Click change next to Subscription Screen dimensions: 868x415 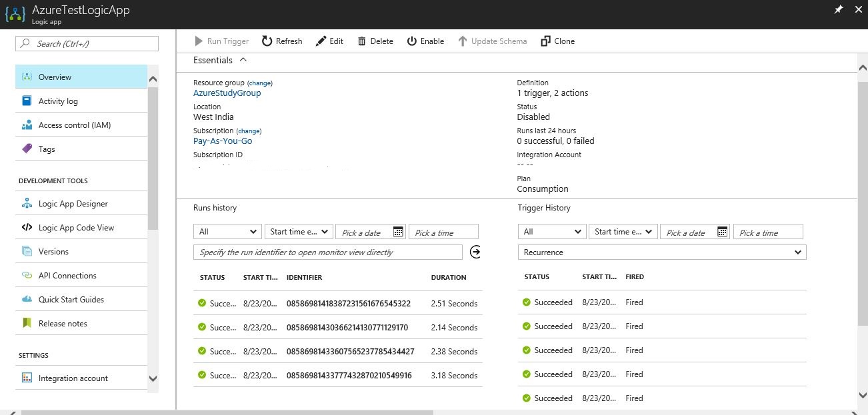249,131
